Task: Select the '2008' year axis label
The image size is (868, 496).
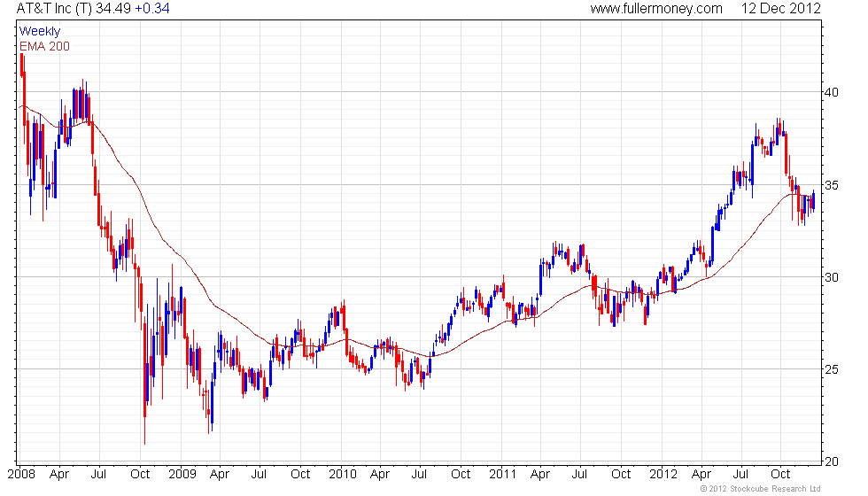Action: point(21,474)
